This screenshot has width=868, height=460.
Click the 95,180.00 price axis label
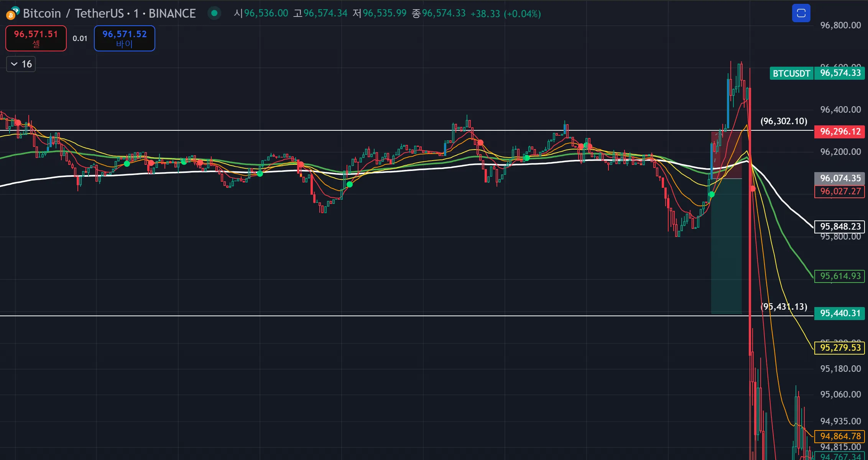840,369
